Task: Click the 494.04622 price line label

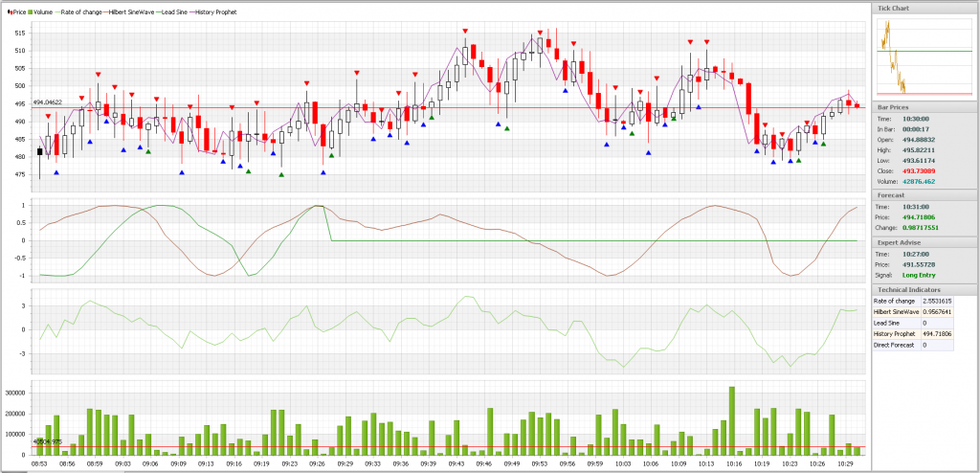Action: [x=48, y=102]
